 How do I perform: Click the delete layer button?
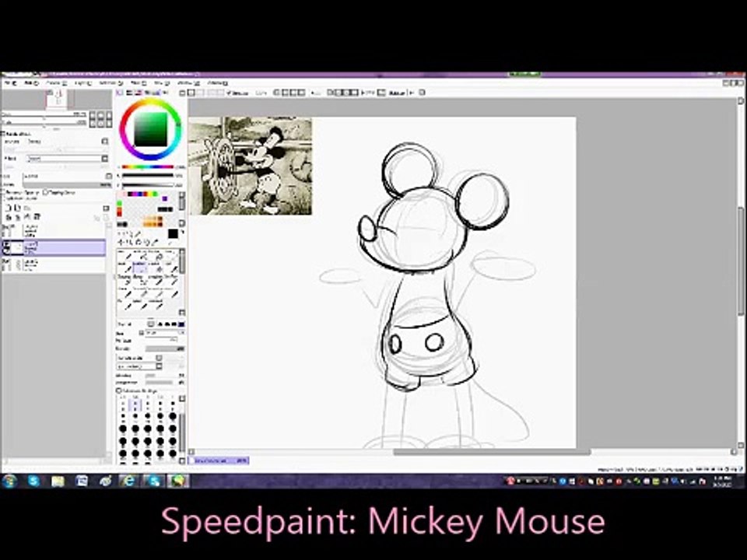(37, 217)
